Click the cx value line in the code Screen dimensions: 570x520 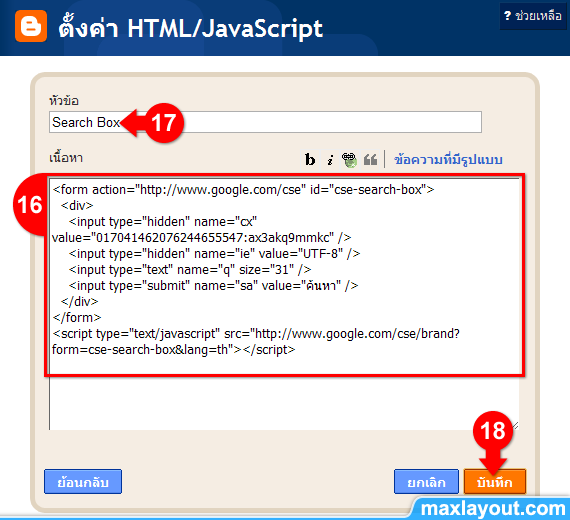(201, 237)
